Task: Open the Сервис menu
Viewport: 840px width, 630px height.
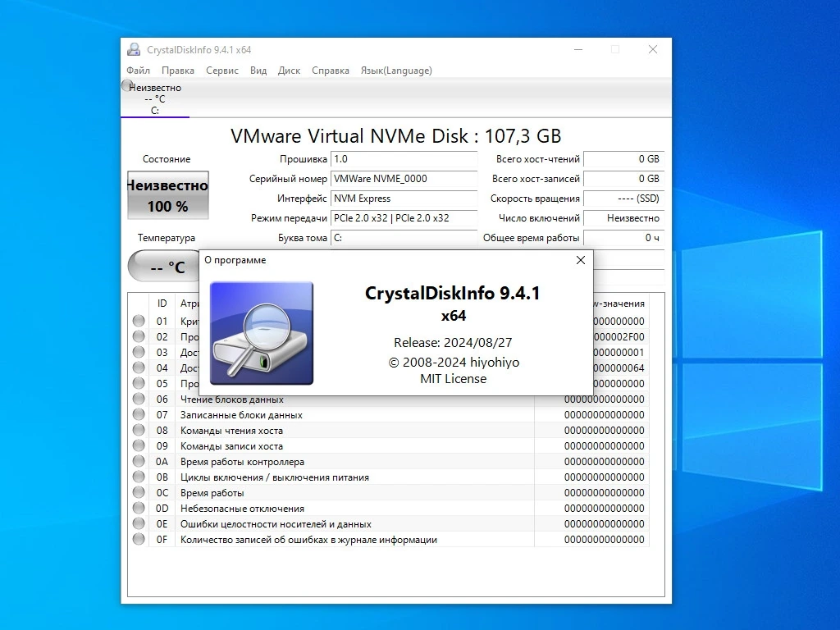Action: coord(221,71)
